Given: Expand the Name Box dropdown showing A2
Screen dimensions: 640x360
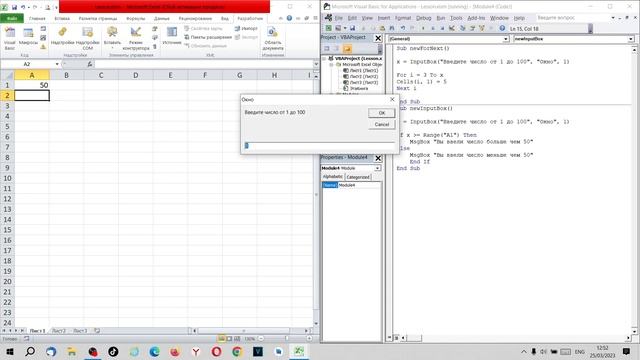Looking at the screenshot, I should tap(57, 64).
